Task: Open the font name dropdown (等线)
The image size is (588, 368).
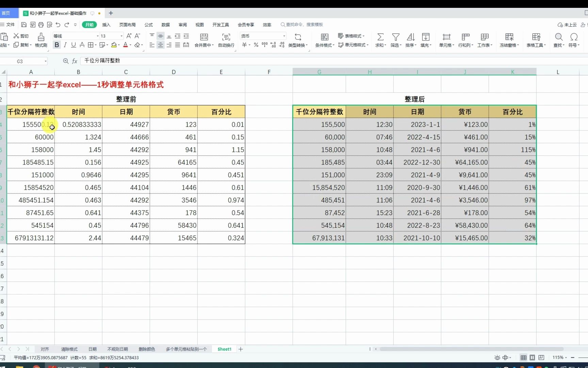Action: coord(98,36)
